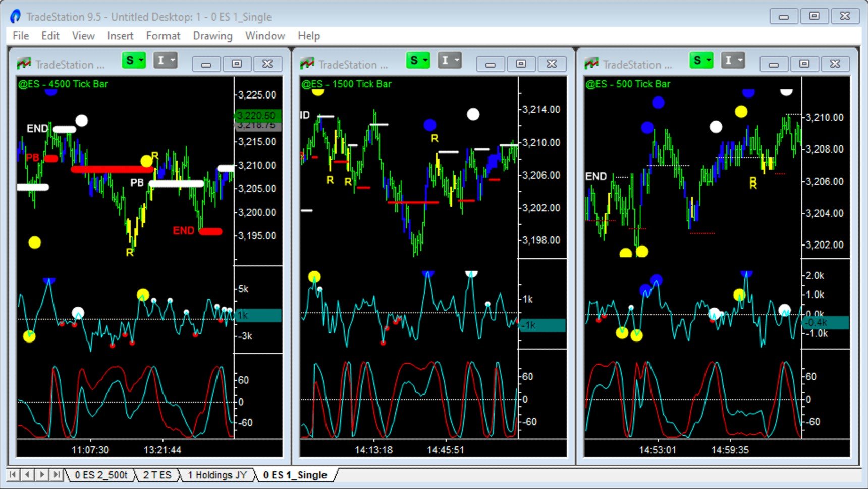Open the Window menu
868x489 pixels.
[265, 36]
